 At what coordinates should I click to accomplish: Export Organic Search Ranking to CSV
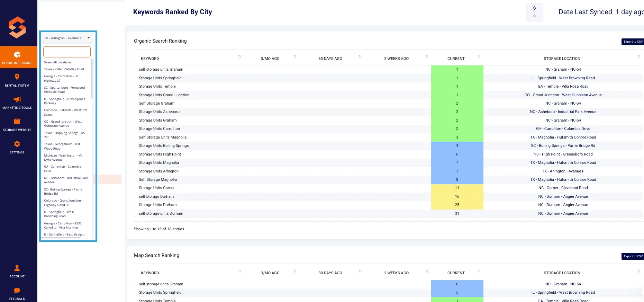[633, 42]
